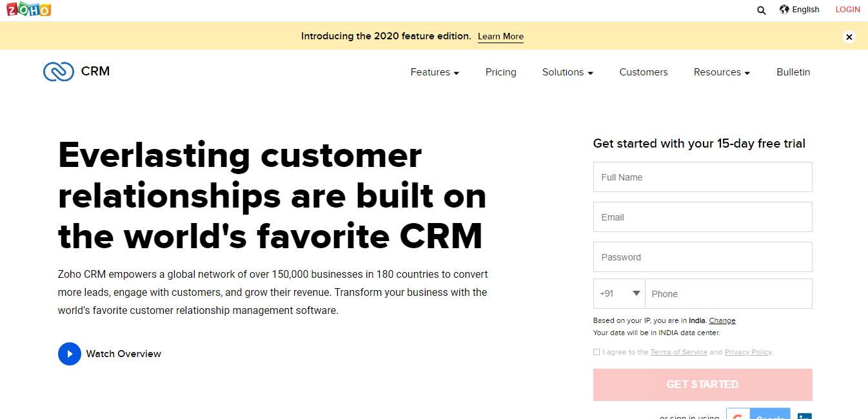This screenshot has width=868, height=419.
Task: Click the Change country link
Action: [x=722, y=320]
